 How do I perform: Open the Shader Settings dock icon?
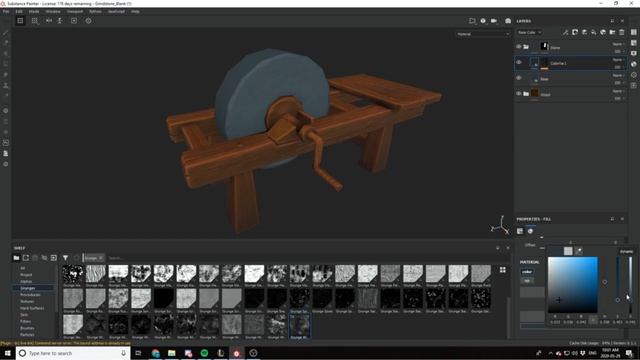(633, 64)
